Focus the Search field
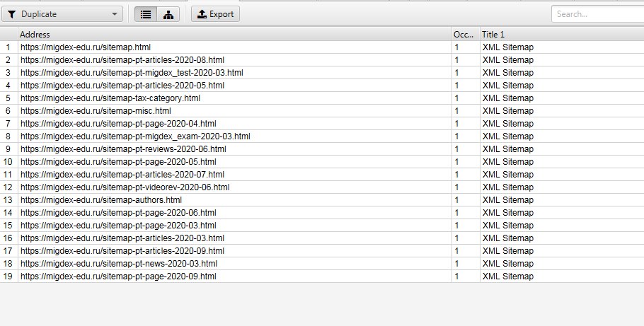644x326 pixels. [x=597, y=14]
